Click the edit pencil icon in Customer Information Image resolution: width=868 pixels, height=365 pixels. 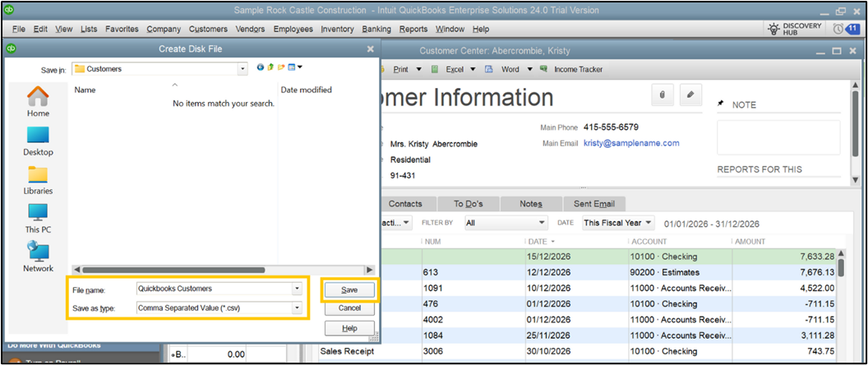[x=690, y=95]
